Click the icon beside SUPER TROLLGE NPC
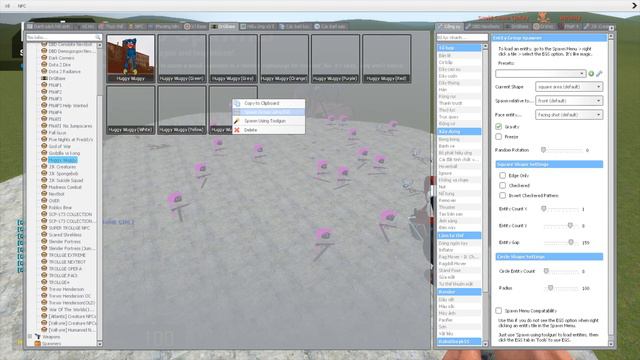The image size is (640, 360). tap(44, 228)
